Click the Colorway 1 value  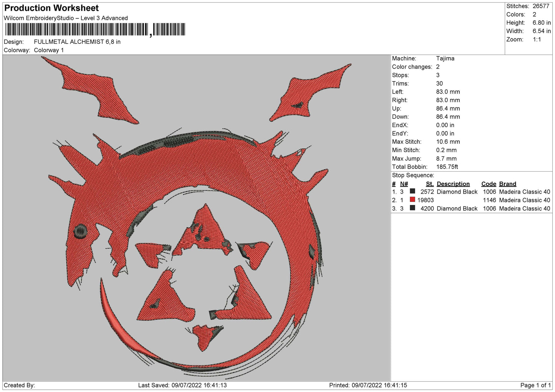coord(49,50)
